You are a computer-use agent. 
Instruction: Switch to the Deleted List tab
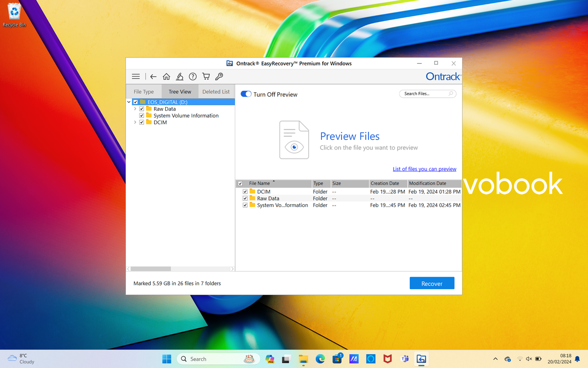point(216,91)
